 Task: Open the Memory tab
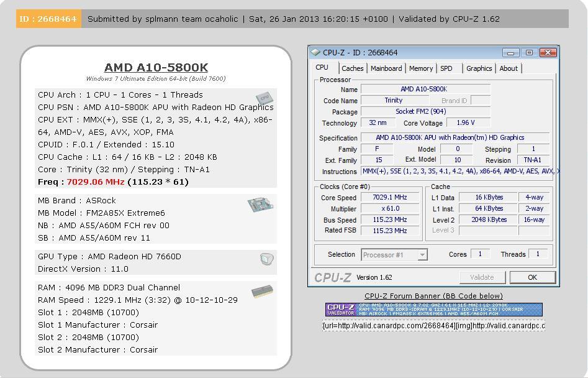[421, 68]
